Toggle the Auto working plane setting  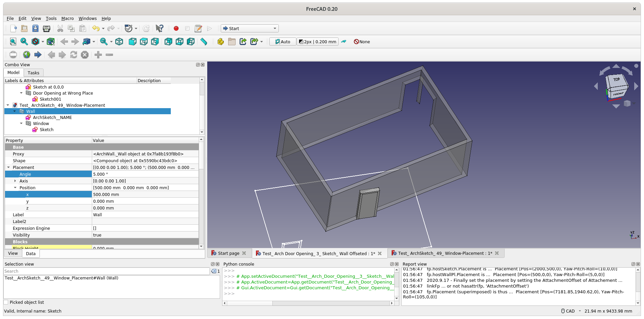283,42
